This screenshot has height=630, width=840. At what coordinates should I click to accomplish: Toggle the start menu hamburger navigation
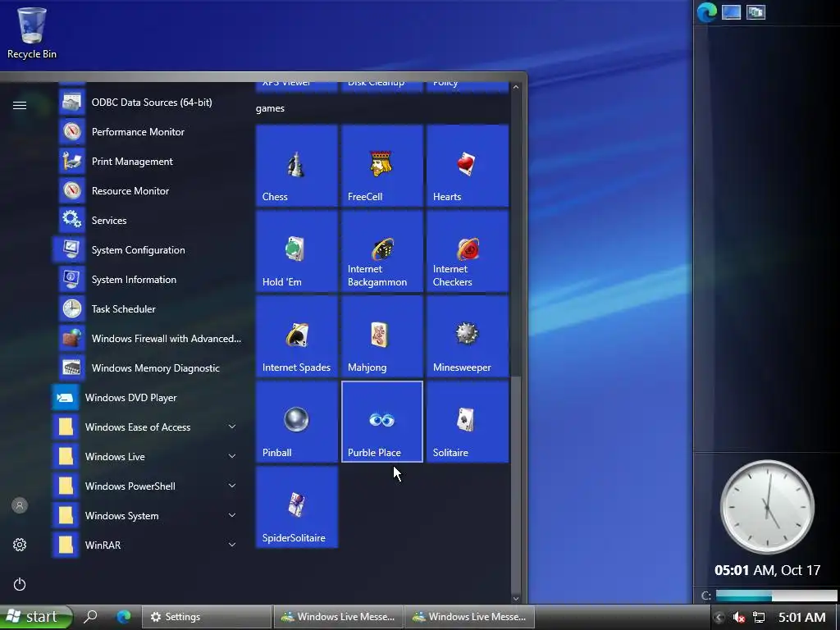point(20,106)
